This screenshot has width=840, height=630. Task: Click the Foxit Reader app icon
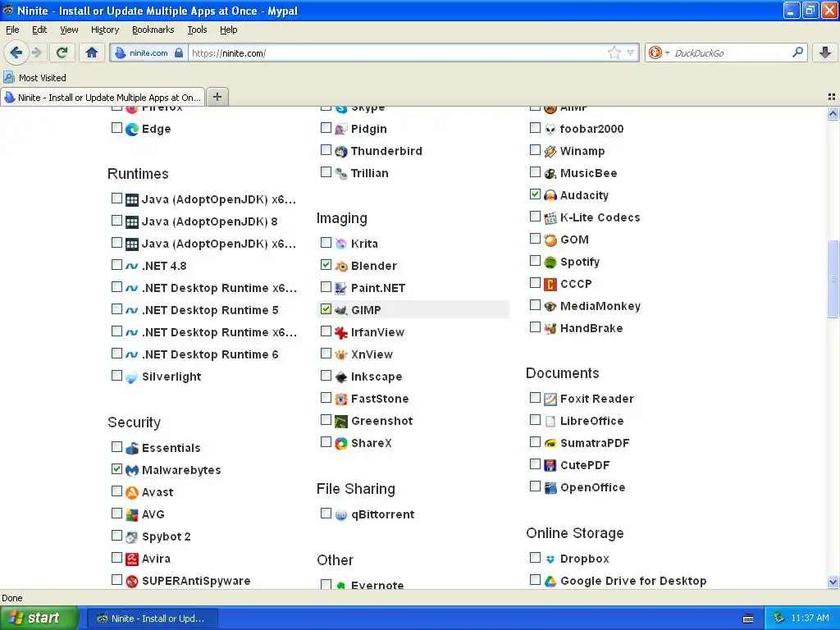pos(550,399)
